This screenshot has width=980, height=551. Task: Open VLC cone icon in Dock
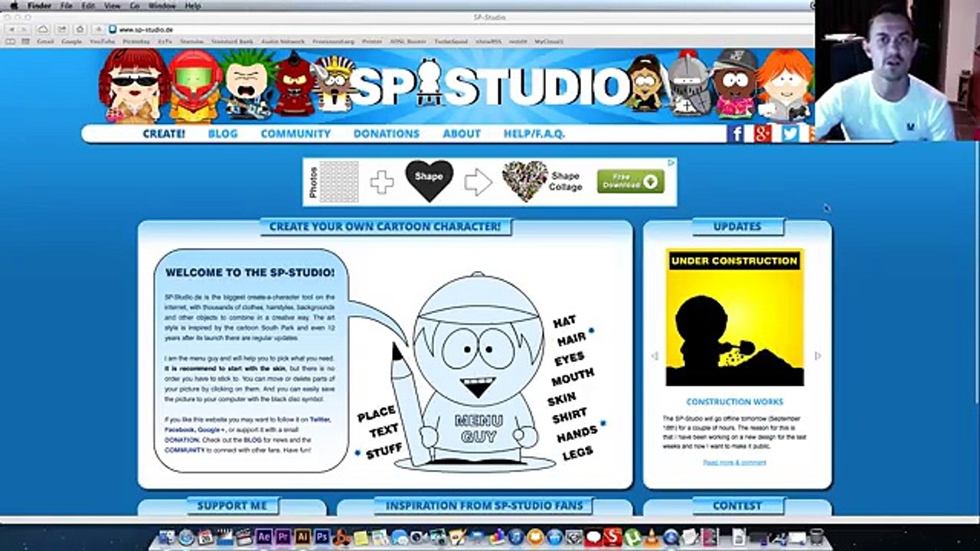(652, 537)
